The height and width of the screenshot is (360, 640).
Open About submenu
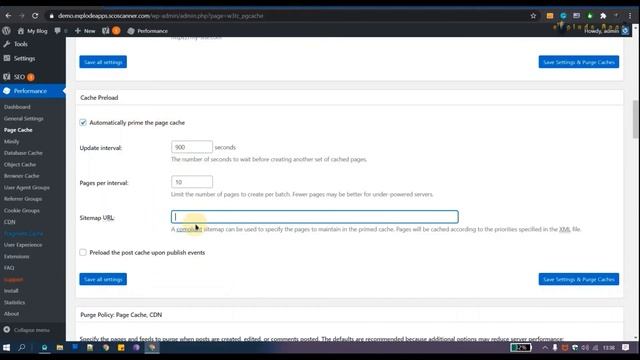[11, 314]
